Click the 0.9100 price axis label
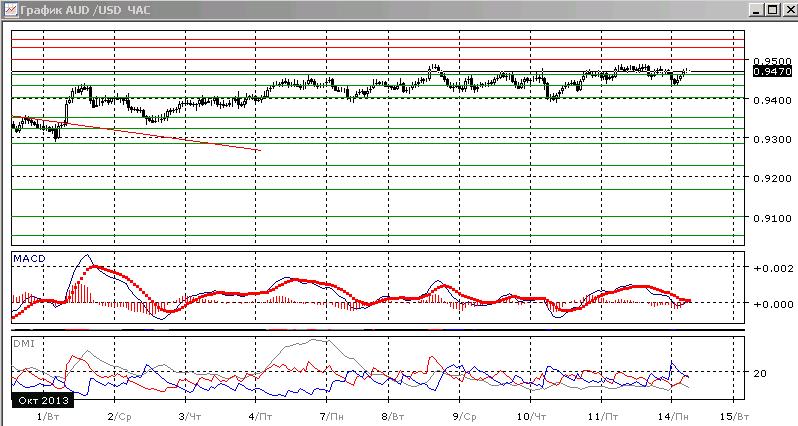The image size is (798, 426). [x=772, y=218]
